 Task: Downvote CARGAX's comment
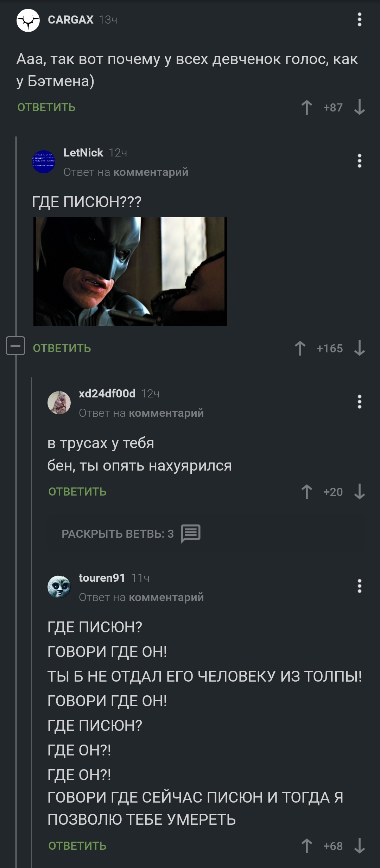pyautogui.click(x=359, y=107)
